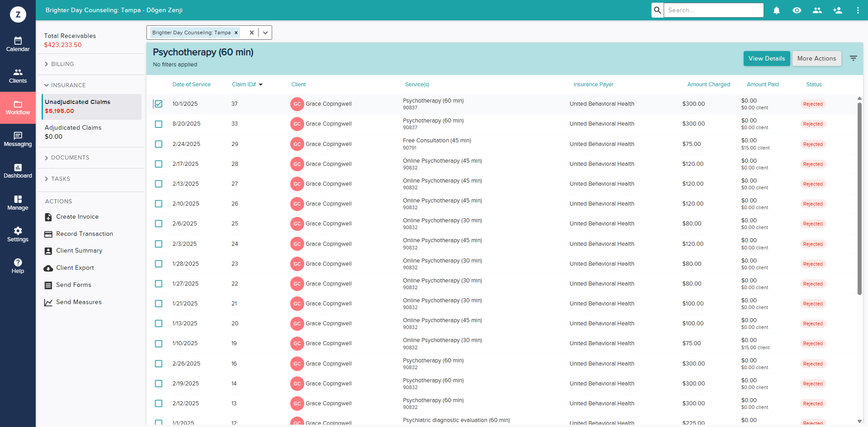Click Record Transaction action

(79, 234)
